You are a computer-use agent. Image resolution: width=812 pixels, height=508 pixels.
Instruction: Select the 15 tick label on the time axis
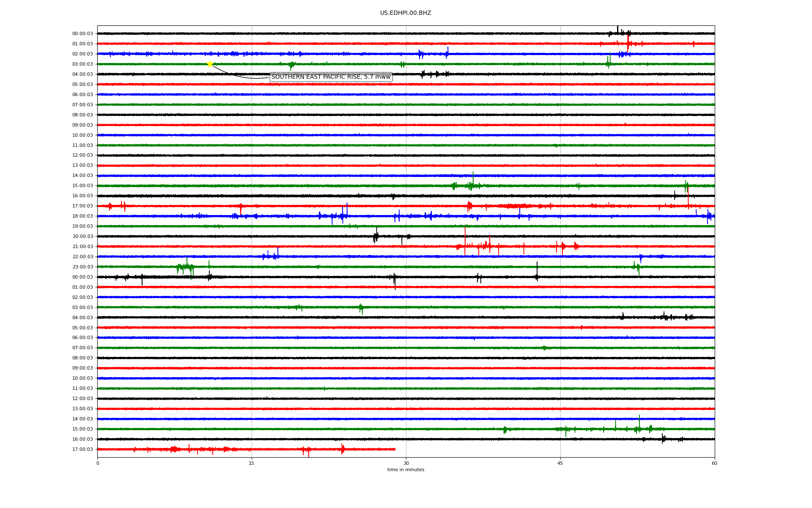point(252,463)
